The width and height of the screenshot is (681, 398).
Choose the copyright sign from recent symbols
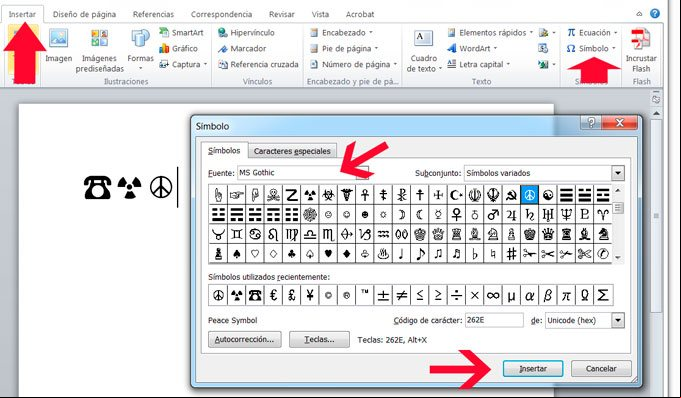(x=328, y=295)
